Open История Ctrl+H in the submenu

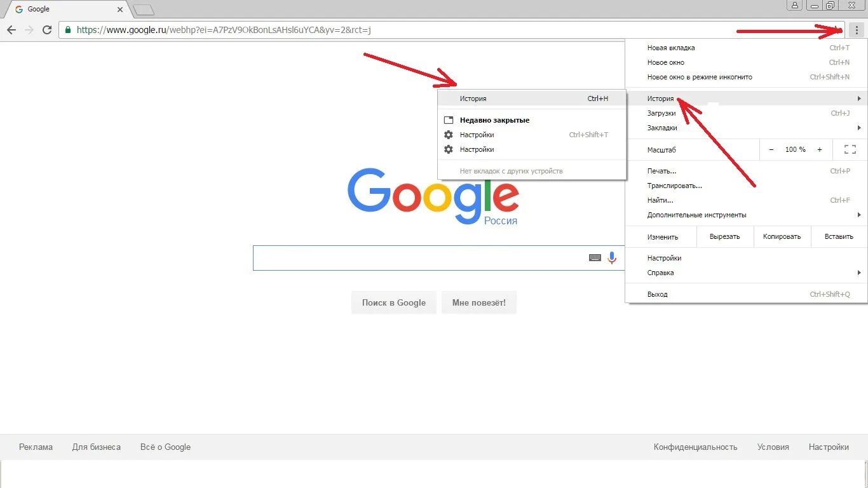(532, 98)
